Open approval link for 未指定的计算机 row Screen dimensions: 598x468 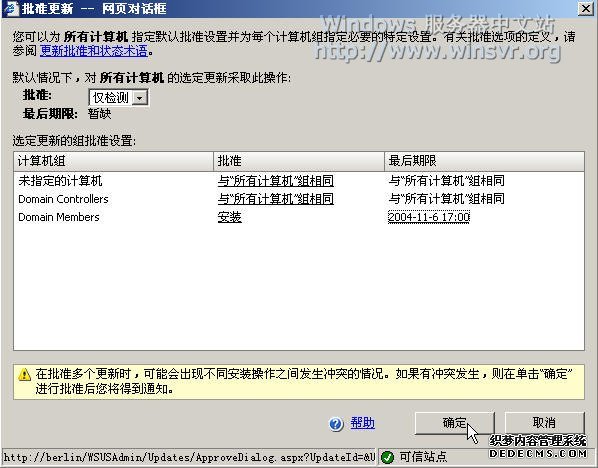pyautogui.click(x=276, y=180)
